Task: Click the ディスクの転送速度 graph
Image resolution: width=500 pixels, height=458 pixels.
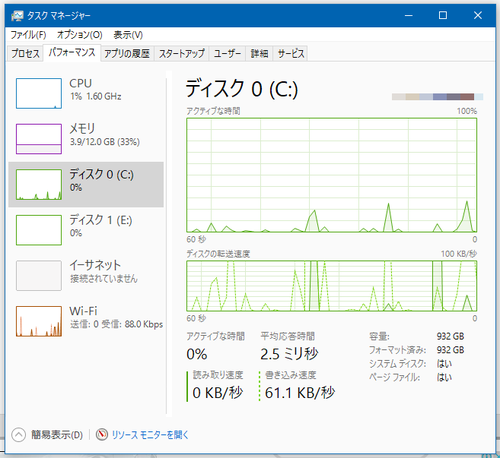Action: pos(332,286)
